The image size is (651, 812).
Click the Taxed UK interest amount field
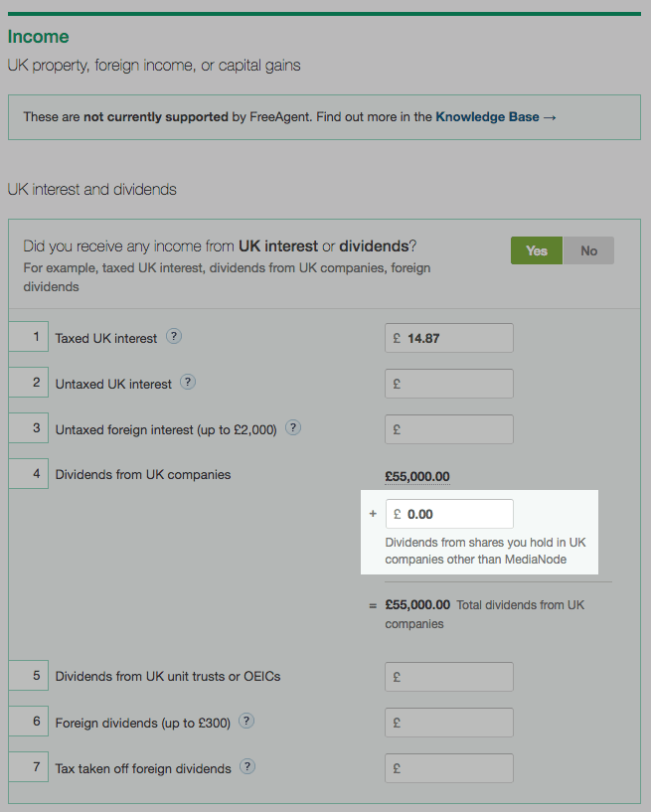[x=449, y=338]
